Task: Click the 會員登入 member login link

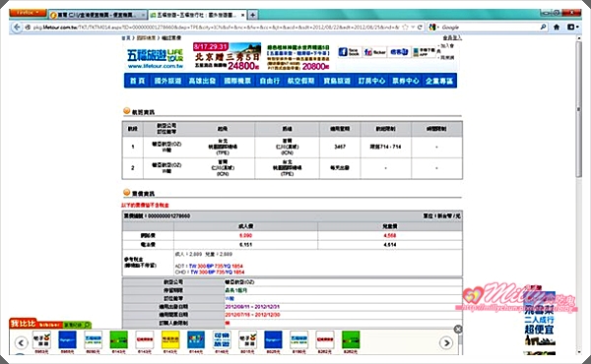Action: (452, 37)
